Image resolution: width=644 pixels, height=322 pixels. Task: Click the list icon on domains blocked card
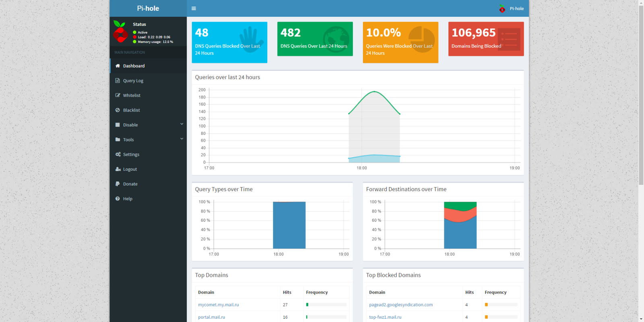click(509, 39)
